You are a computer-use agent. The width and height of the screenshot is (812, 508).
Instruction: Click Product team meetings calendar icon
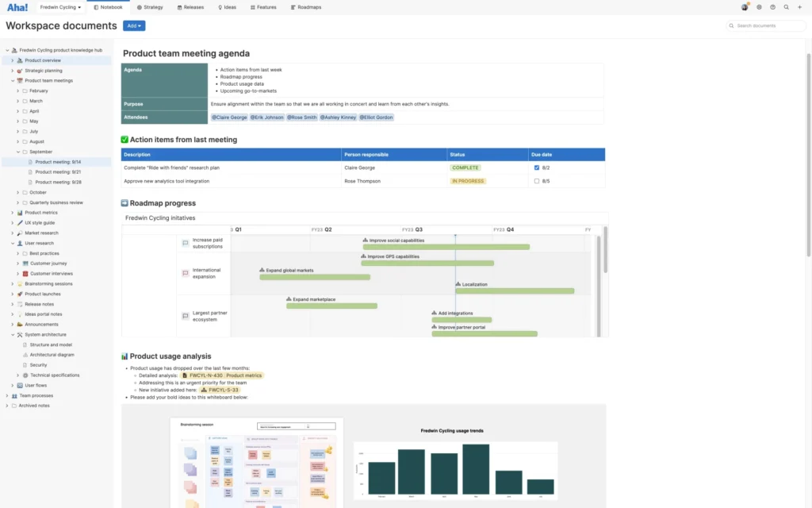20,80
